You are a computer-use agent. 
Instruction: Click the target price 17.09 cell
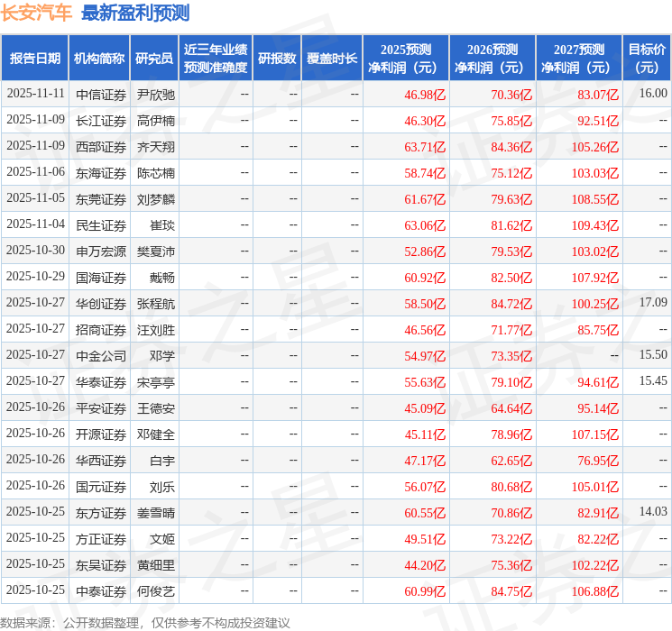[x=652, y=303]
